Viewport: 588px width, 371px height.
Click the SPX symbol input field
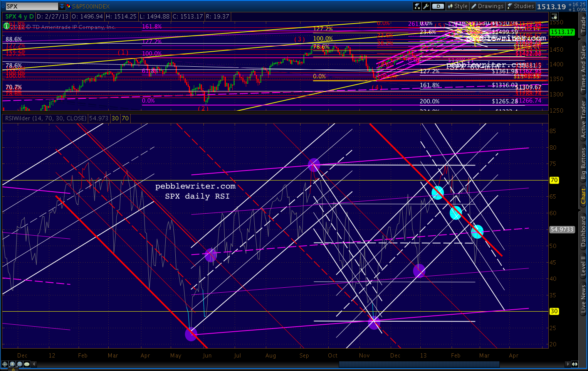pos(32,6)
